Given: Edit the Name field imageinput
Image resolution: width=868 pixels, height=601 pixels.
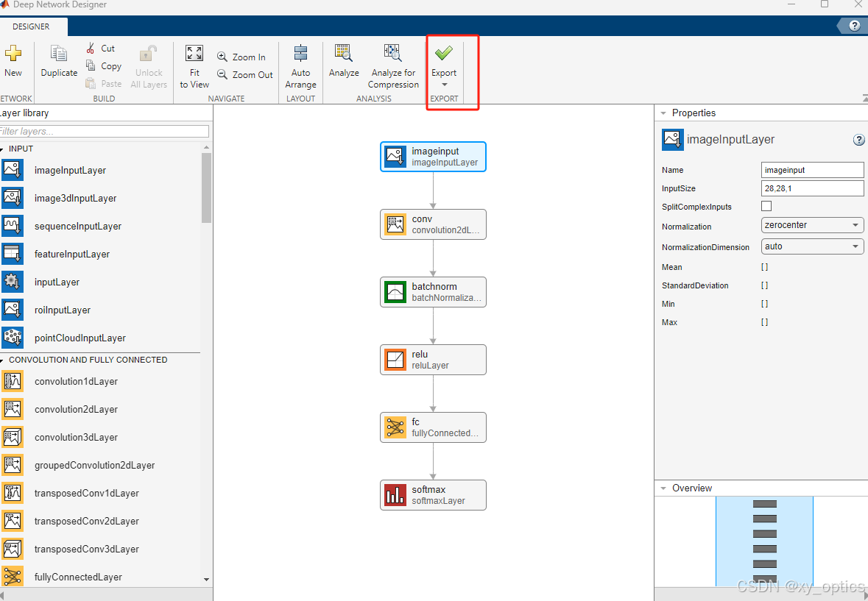Looking at the screenshot, I should tap(812, 170).
